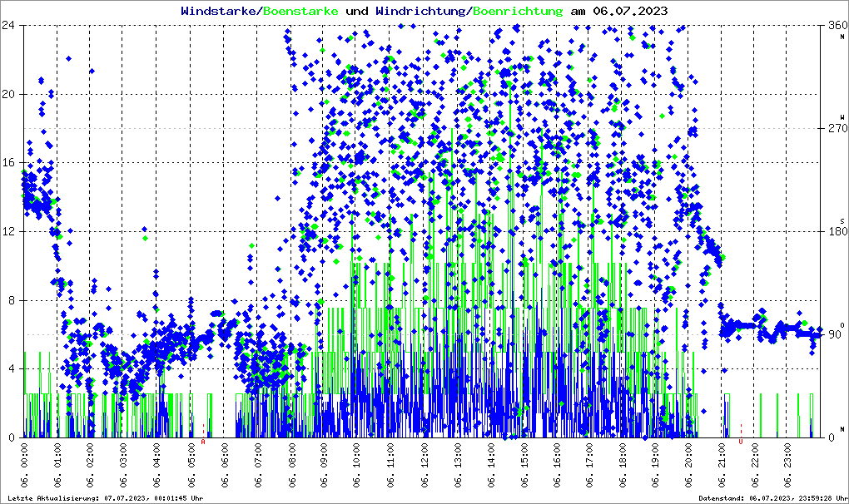The image size is (849, 504).
Task: Click the 15:00 time axis label
Action: click(x=523, y=465)
